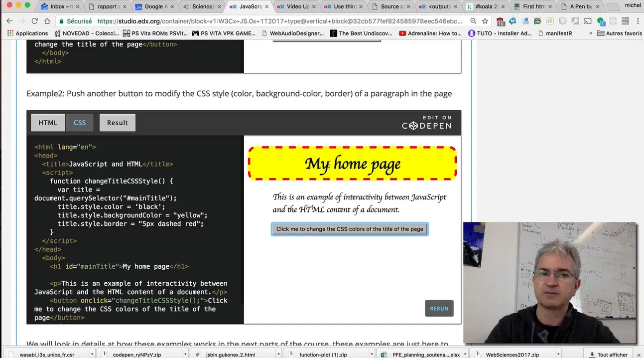Go back with the browser back arrow
The height and width of the screenshot is (358, 644).
coord(9,21)
